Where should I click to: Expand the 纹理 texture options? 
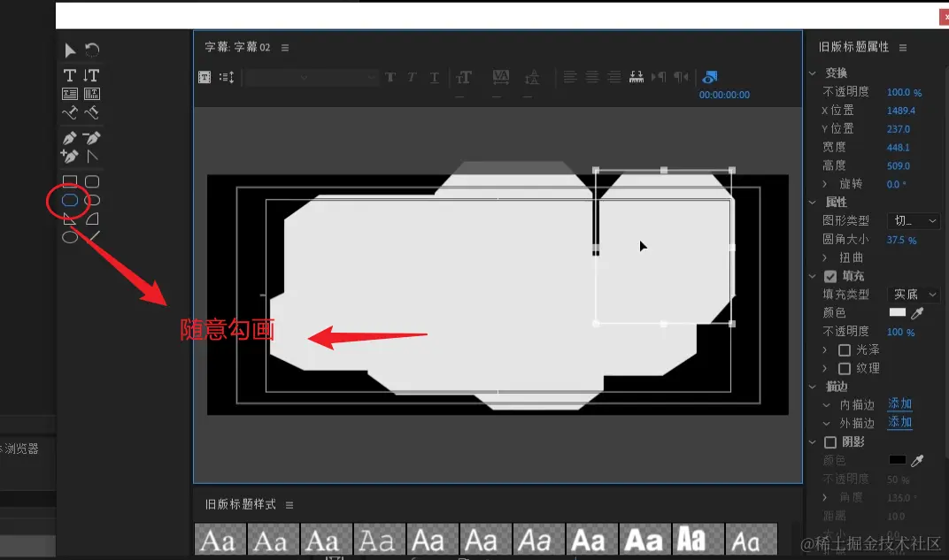pyautogui.click(x=825, y=368)
